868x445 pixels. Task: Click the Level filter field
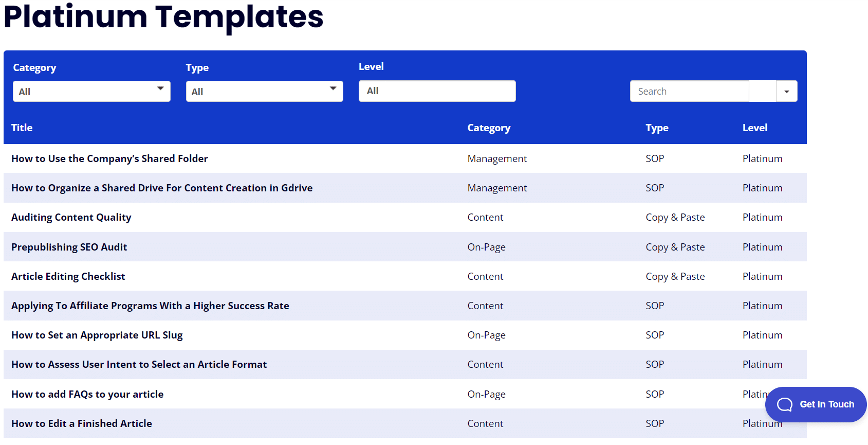pyautogui.click(x=437, y=91)
